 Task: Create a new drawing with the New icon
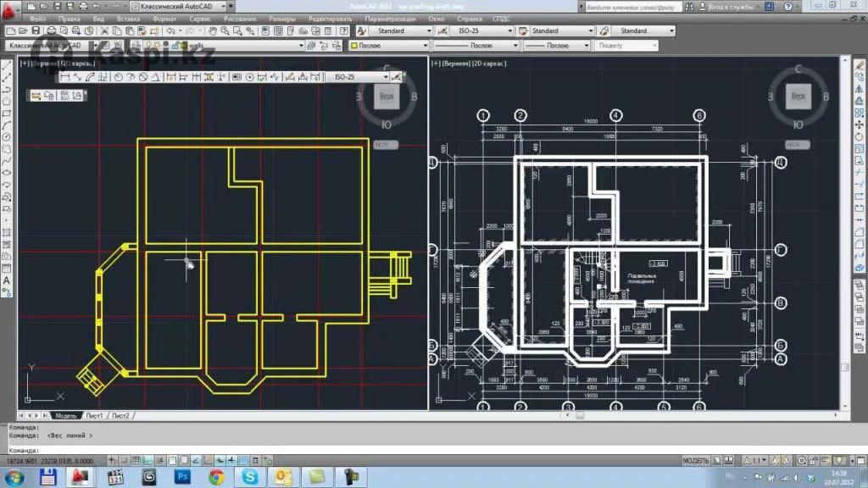[x=10, y=31]
